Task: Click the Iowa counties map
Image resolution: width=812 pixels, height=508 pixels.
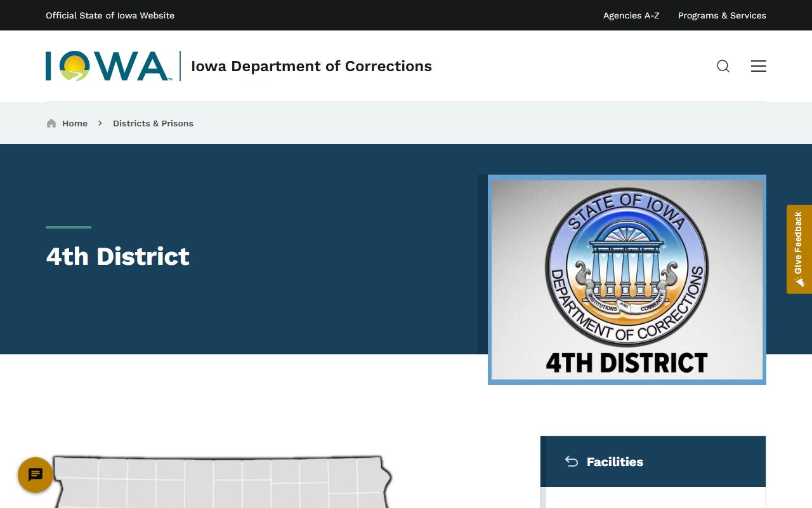Action: [222, 481]
